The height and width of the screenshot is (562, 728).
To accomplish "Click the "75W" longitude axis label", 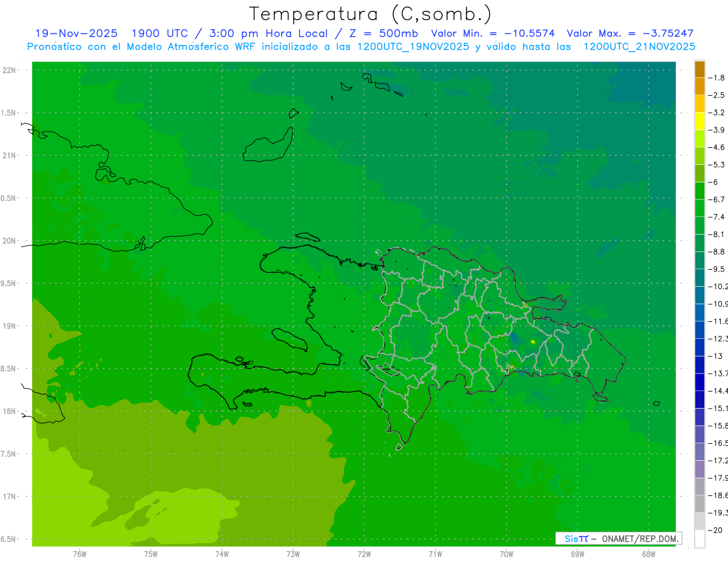I will tap(150, 554).
